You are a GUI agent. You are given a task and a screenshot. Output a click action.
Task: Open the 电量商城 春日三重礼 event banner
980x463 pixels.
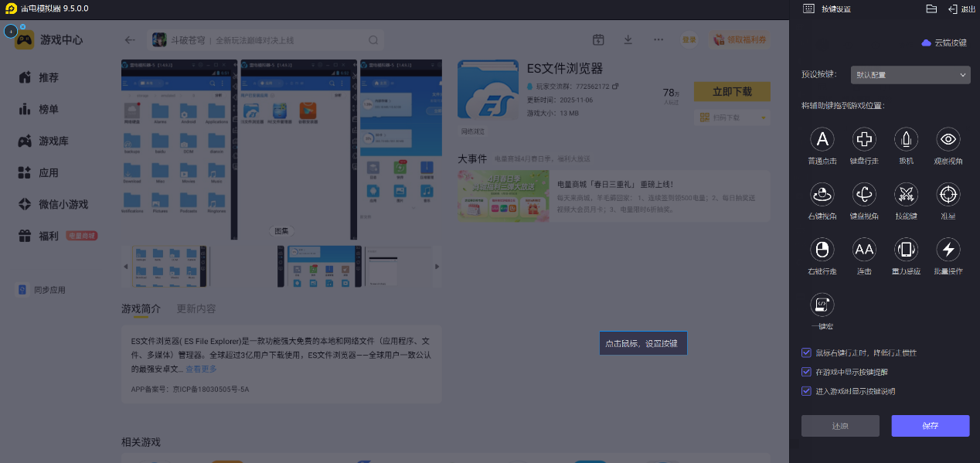614,196
